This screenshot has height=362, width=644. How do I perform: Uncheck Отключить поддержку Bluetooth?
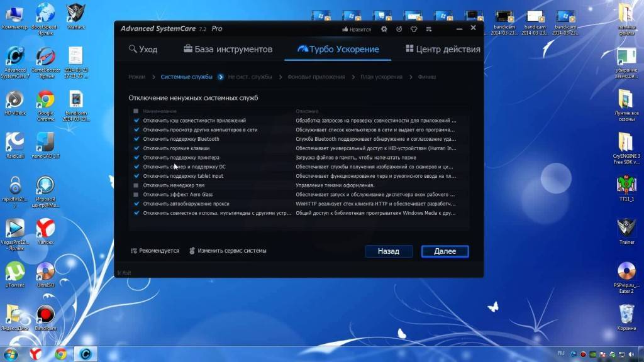[136, 139]
